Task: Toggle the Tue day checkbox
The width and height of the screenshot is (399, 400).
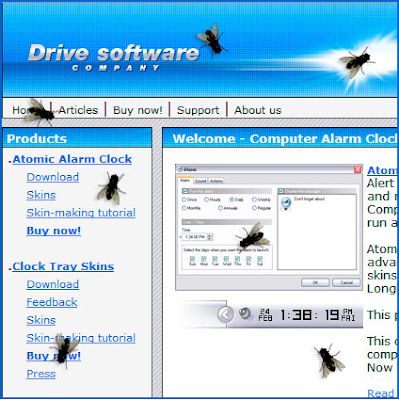Action: coord(215,259)
